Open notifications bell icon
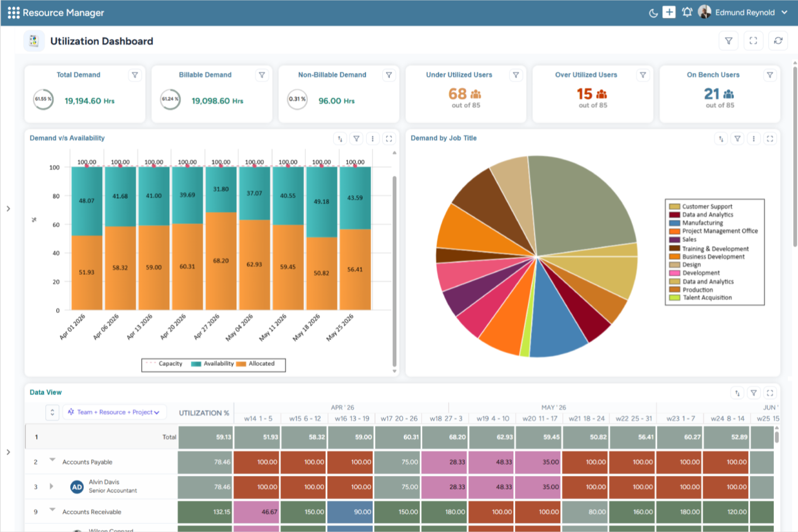Screen dimensions: 798x532 (687, 12)
